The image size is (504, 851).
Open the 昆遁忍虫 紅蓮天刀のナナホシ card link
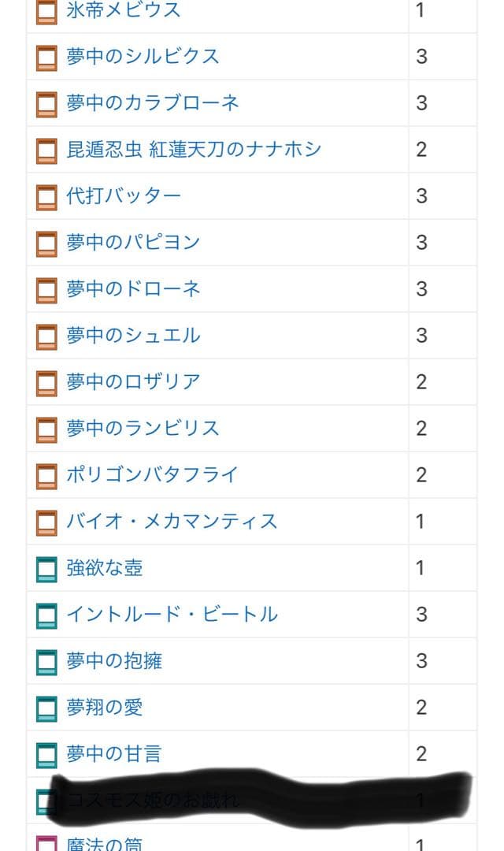pyautogui.click(x=194, y=150)
